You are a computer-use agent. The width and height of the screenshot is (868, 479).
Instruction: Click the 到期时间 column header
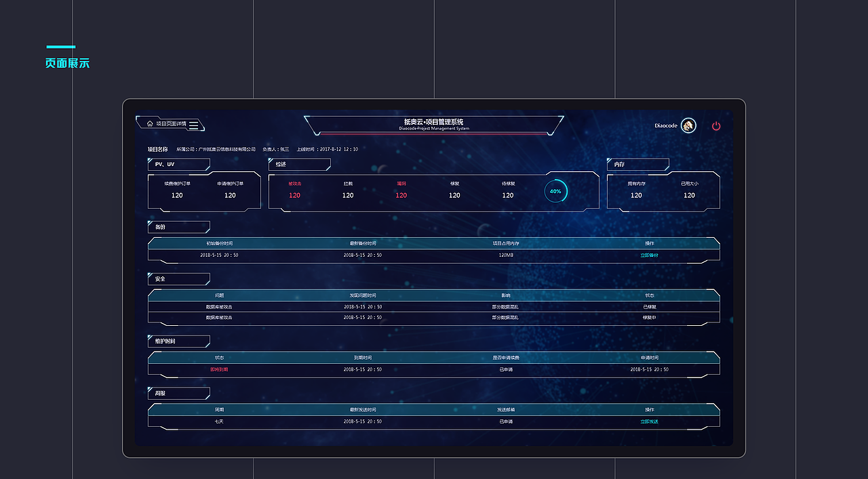pos(363,358)
